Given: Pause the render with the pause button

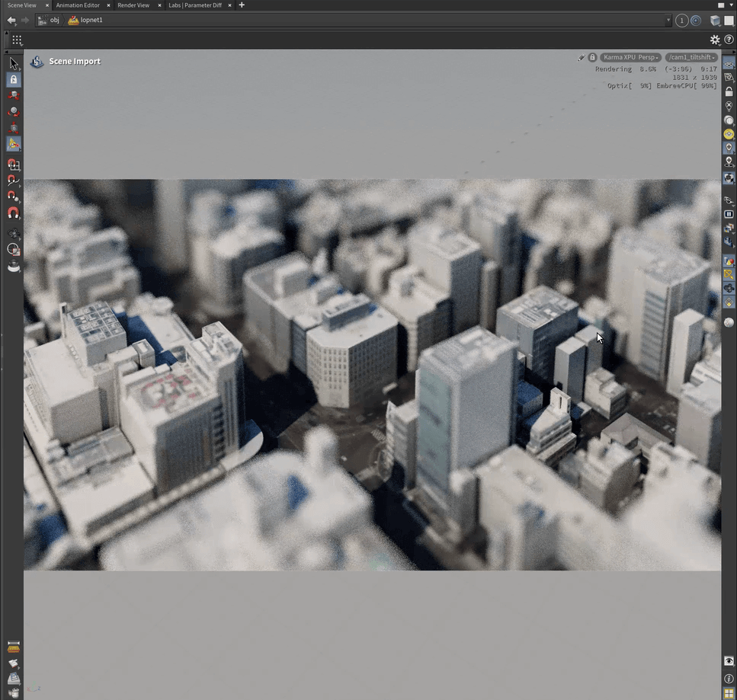Looking at the screenshot, I should coord(729,214).
